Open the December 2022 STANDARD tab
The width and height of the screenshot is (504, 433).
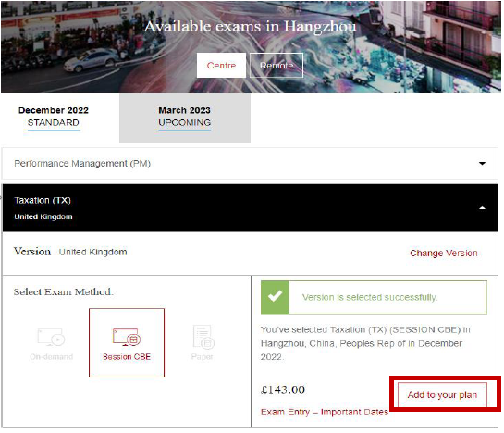pyautogui.click(x=54, y=117)
